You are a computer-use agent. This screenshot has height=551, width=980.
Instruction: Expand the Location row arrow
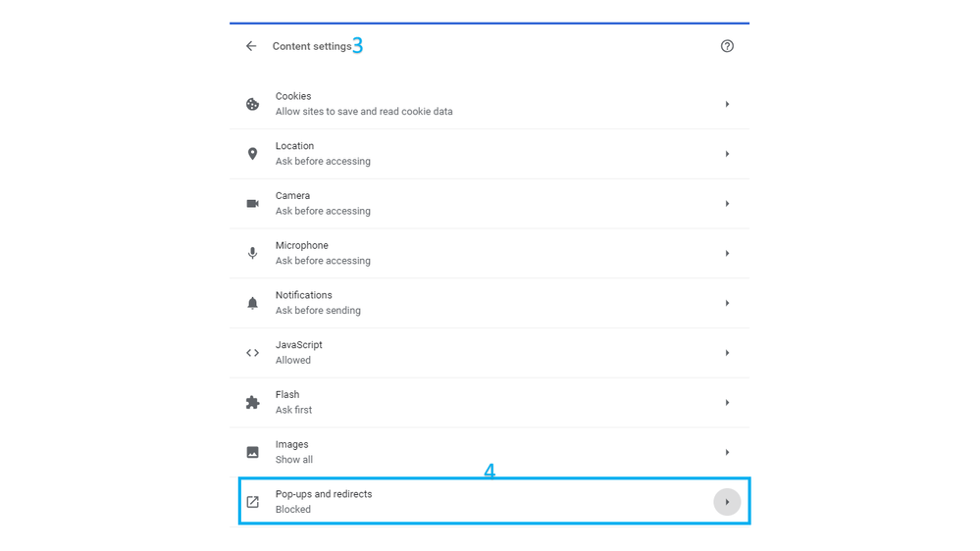(x=727, y=154)
